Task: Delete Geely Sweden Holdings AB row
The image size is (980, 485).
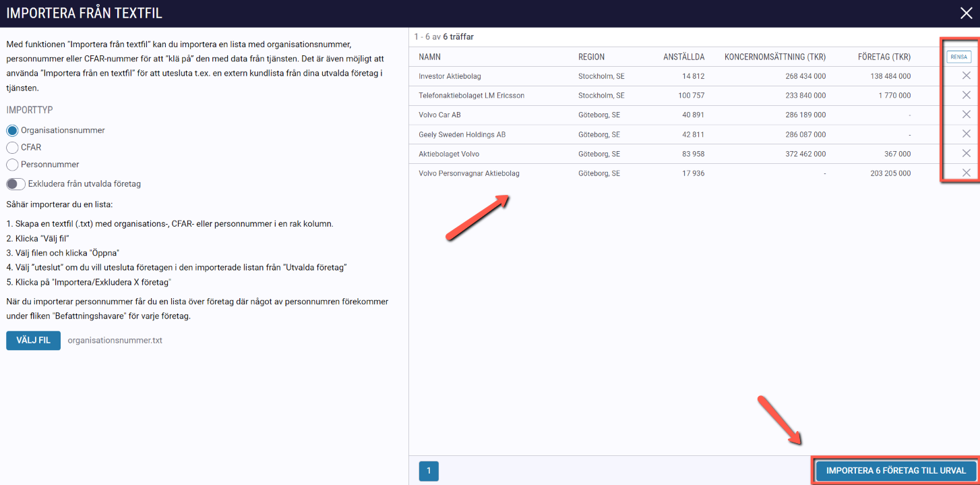Action: pos(966,134)
